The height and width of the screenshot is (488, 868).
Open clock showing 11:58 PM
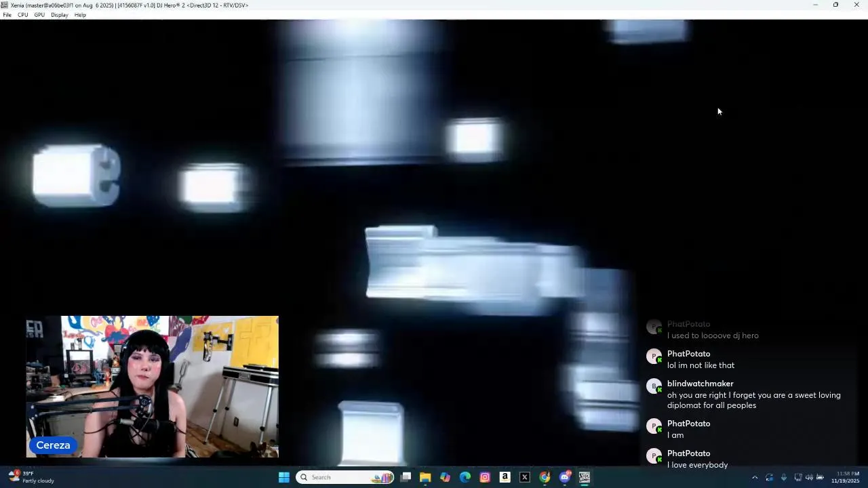pyautogui.click(x=847, y=477)
